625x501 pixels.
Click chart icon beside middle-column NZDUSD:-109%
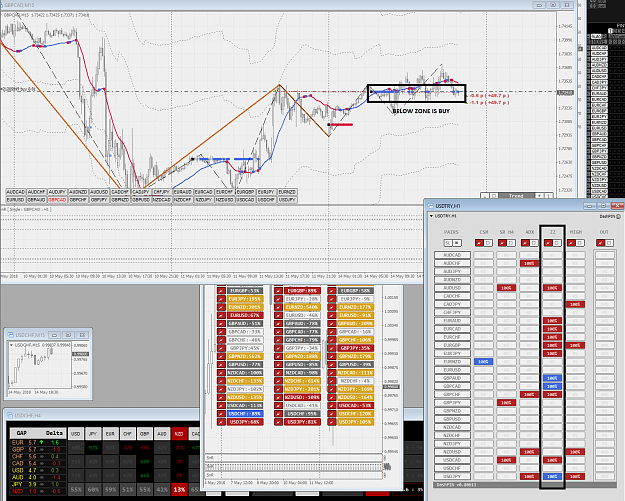279,397
